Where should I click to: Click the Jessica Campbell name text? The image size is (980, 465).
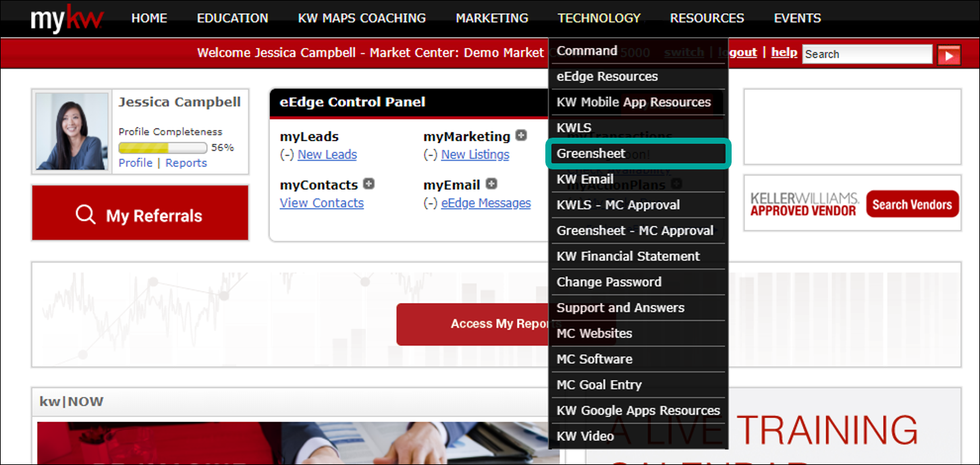click(x=180, y=102)
